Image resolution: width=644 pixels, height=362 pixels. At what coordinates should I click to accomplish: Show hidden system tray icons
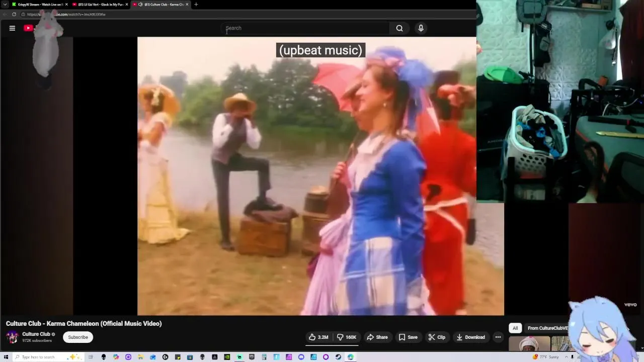click(x=566, y=357)
